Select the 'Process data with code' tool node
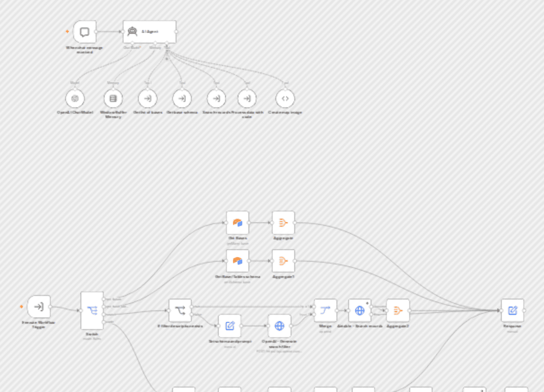544x392 pixels. [x=247, y=98]
